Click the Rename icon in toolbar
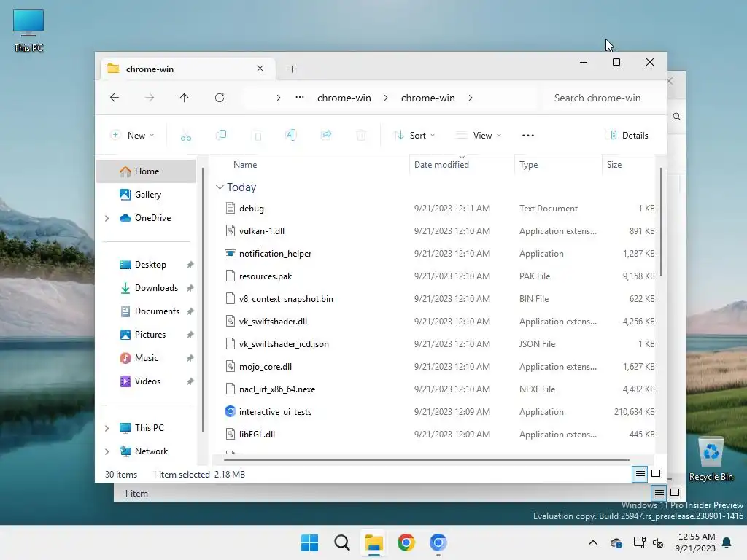Viewport: 747px width, 560px height. 290,135
